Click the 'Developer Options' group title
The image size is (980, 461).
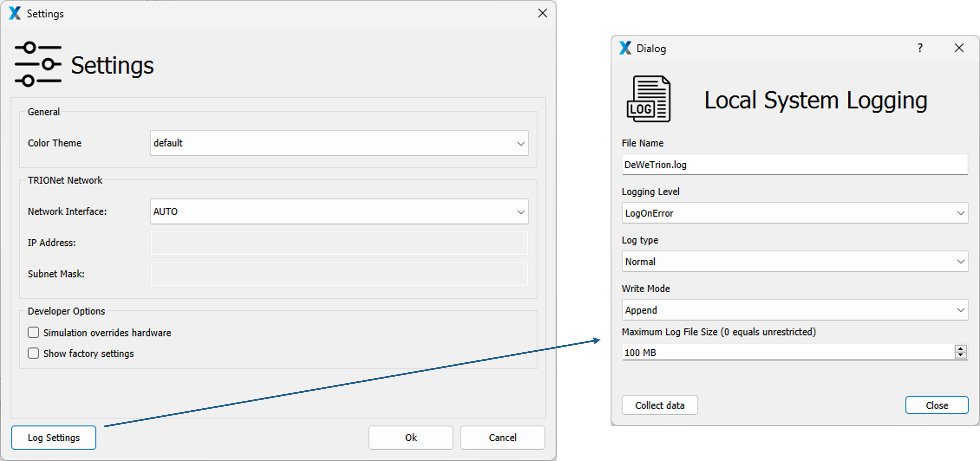point(66,311)
